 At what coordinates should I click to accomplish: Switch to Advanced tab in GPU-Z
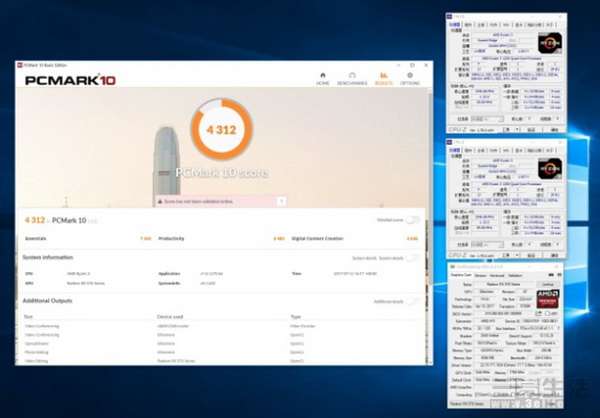pyautogui.click(x=497, y=275)
